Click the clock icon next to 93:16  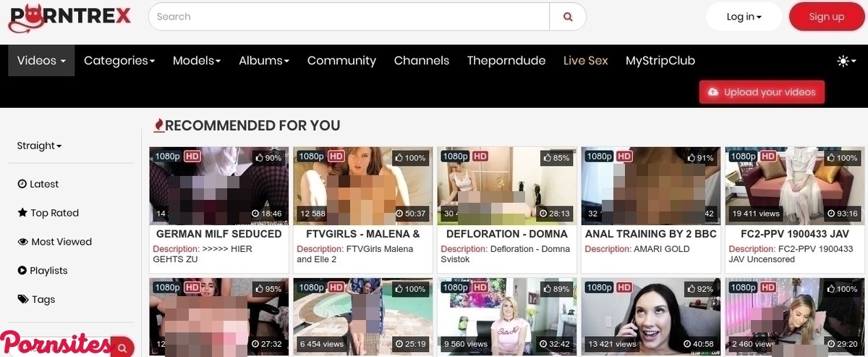click(831, 214)
